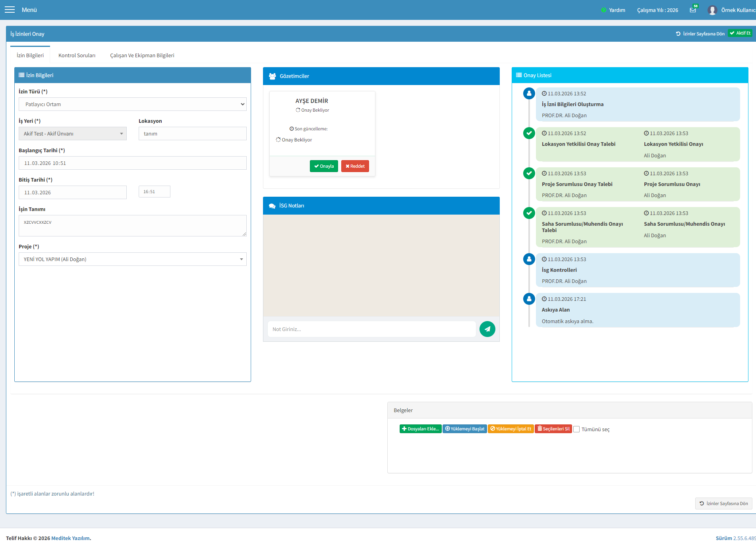Open the mail notifications envelope icon
Image resolution: width=756 pixels, height=548 pixels.
(x=693, y=10)
